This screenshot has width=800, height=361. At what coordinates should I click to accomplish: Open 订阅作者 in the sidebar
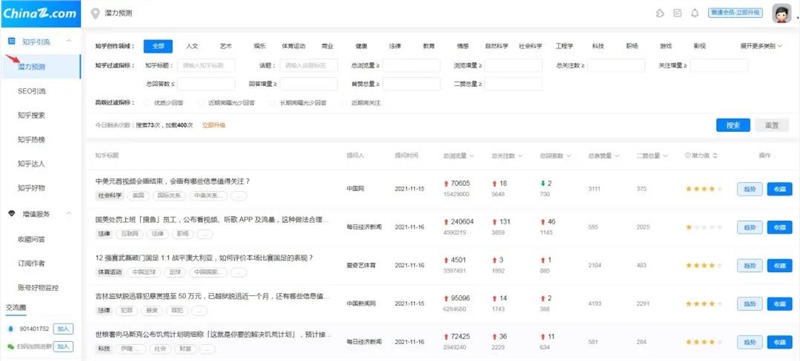click(32, 264)
